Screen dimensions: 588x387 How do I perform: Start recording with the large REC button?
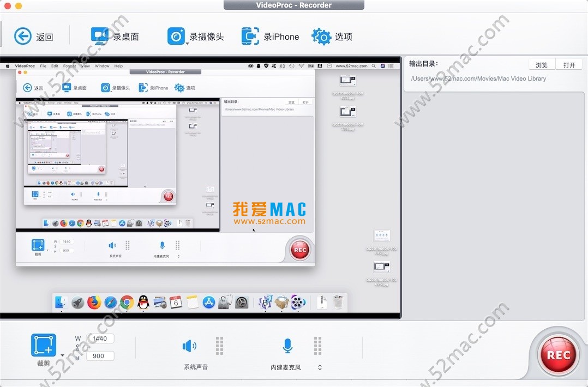559,355
